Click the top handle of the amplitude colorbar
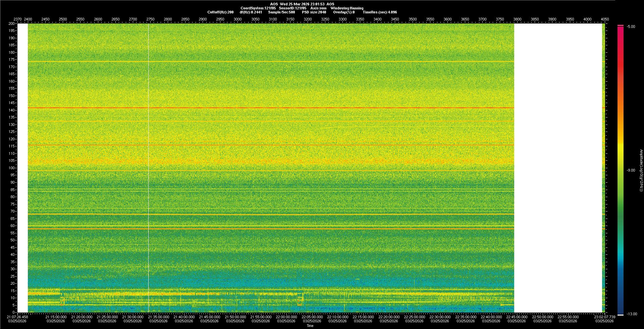This screenshot has height=329, width=644. (621, 26)
